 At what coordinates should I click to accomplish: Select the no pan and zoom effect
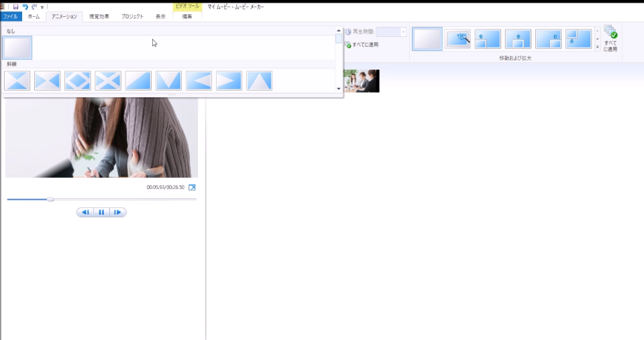(427, 39)
